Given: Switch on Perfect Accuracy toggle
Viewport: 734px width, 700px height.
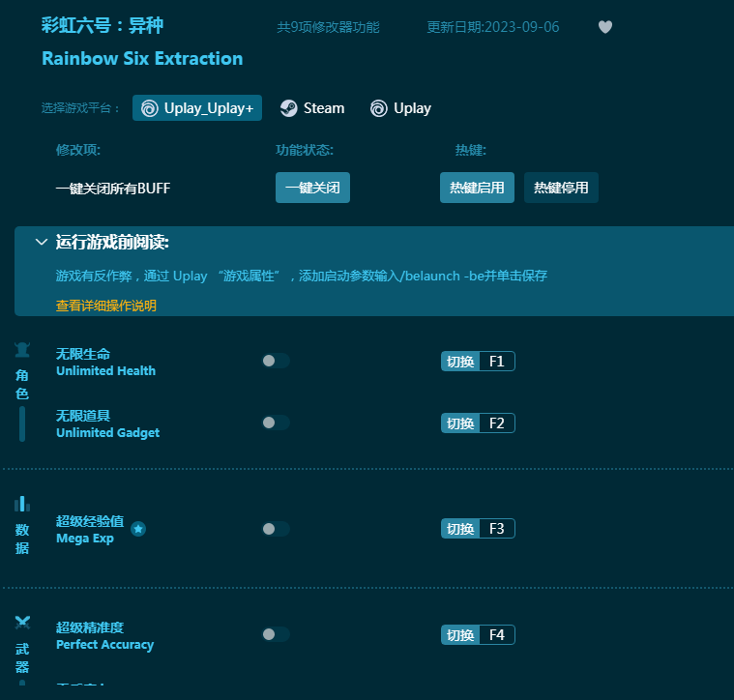Looking at the screenshot, I should pos(275,634).
